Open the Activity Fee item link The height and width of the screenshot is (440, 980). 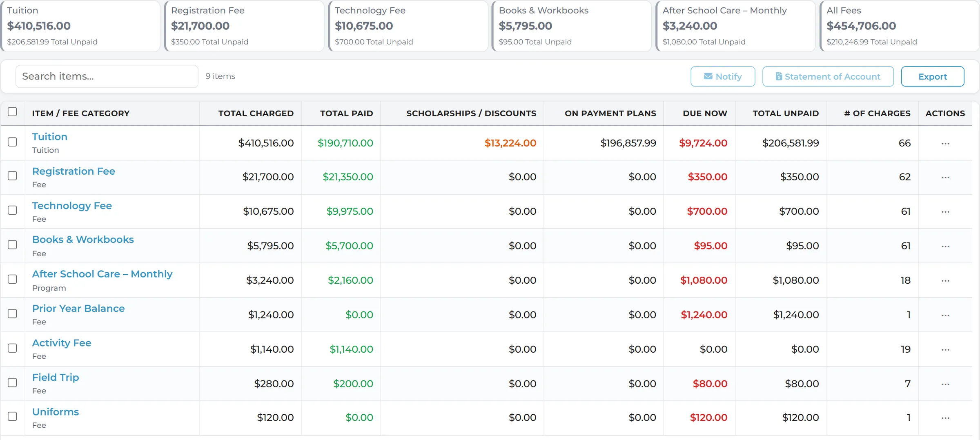click(x=62, y=343)
